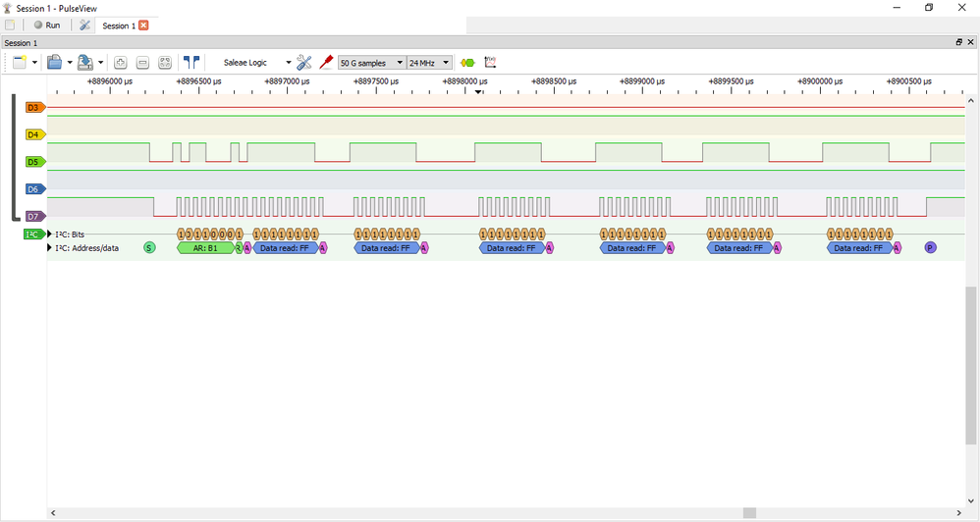Open channel probes configuration icon
Viewport: 980px width, 522px height.
[326, 62]
